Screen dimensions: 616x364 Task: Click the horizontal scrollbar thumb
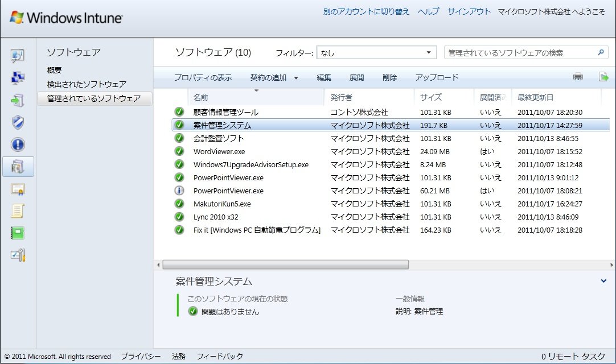pos(286,264)
